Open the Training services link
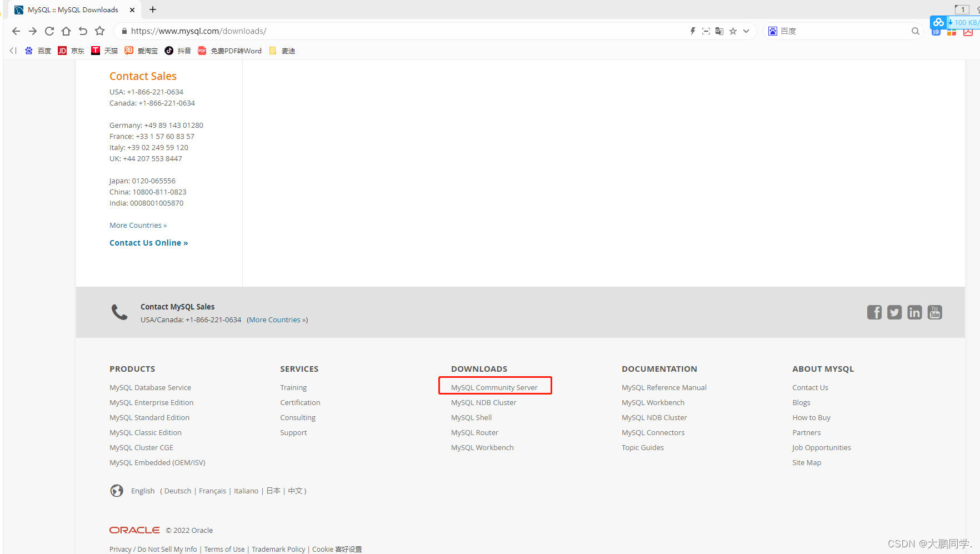The width and height of the screenshot is (980, 554). [293, 387]
